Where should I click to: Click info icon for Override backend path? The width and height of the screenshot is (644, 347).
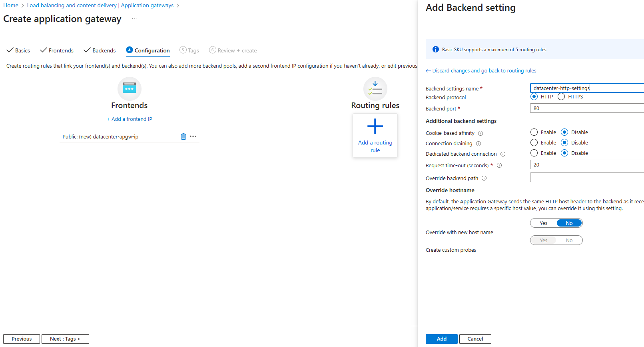pos(484,178)
